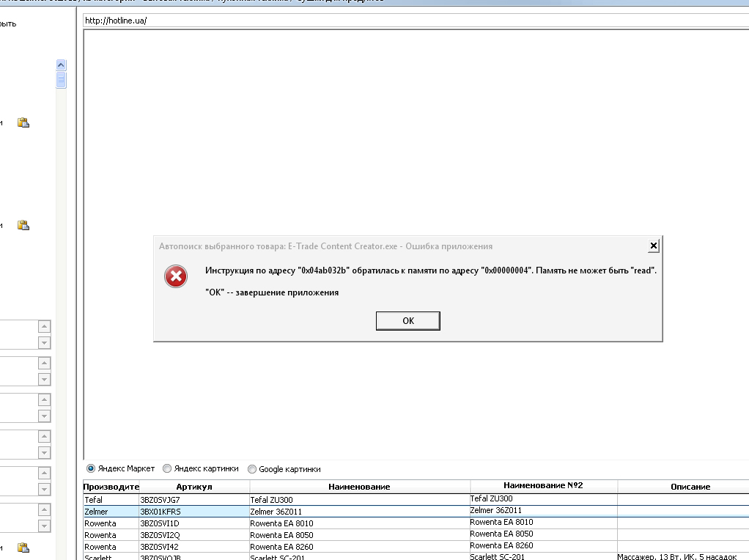Click the left panel scrollbar thumb
Image resolution: width=749 pixels, height=560 pixels.
pyautogui.click(x=61, y=80)
